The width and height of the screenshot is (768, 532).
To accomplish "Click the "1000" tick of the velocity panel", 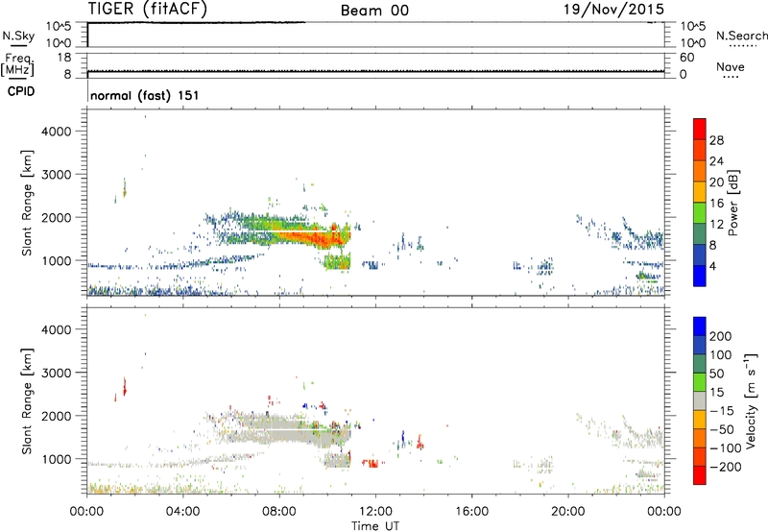I will [x=56, y=459].
